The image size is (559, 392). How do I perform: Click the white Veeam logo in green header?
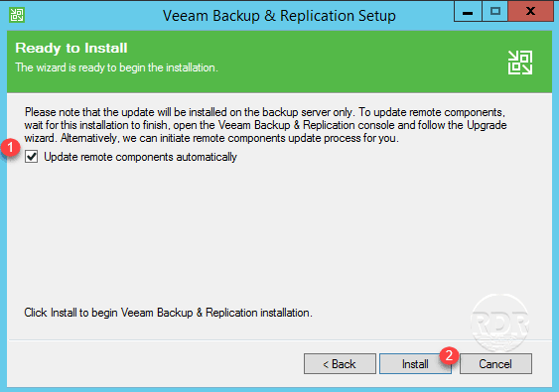[x=520, y=63]
